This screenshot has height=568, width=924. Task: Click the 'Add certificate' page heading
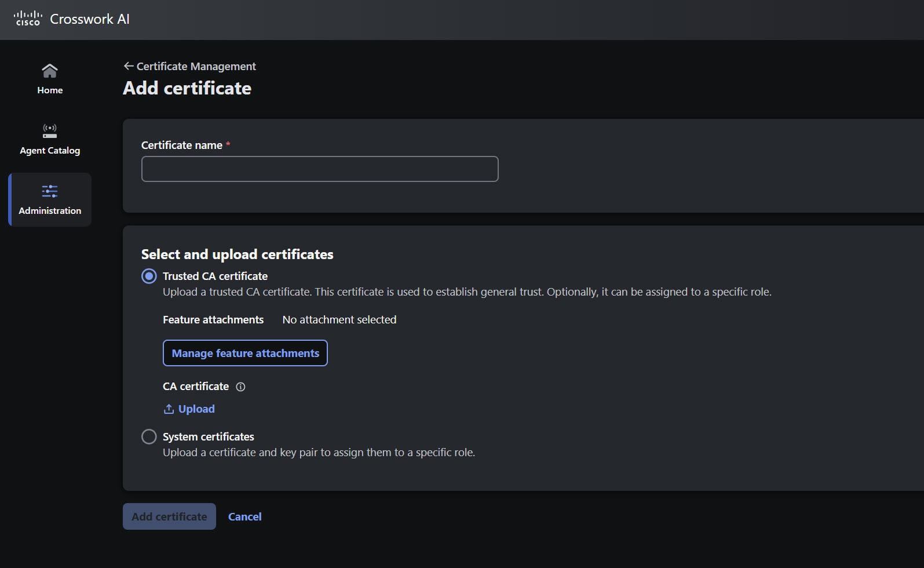point(187,88)
